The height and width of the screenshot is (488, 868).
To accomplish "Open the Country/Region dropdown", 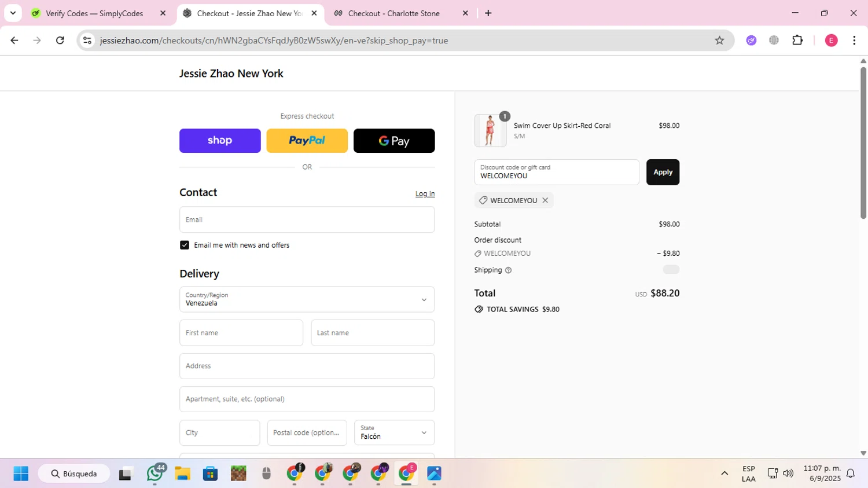I will tap(307, 299).
